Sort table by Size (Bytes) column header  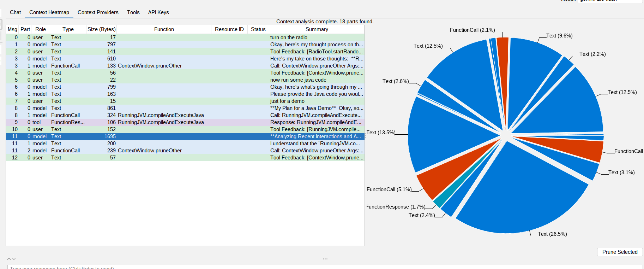click(101, 29)
